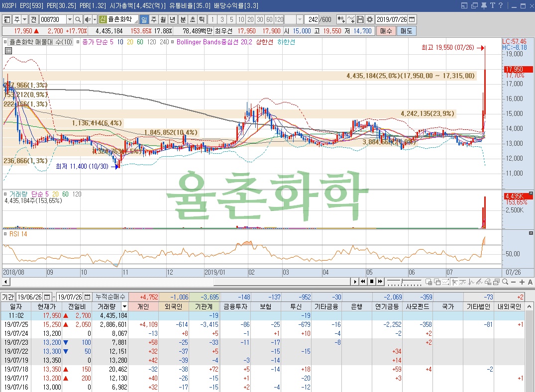Viewport: 535px width, 392px height.
Task: Toggle monthly (월) chart period
Action: point(163,19)
